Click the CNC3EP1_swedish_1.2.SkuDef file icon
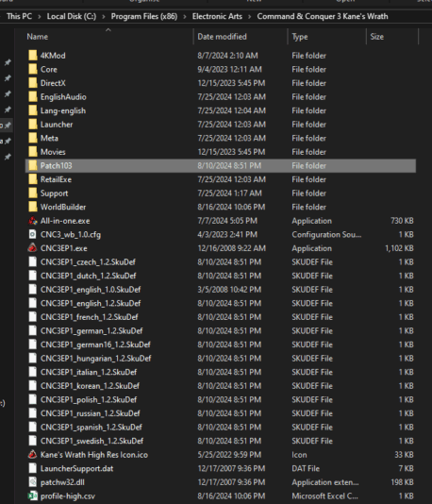The height and width of the screenshot is (504, 432). [33, 441]
